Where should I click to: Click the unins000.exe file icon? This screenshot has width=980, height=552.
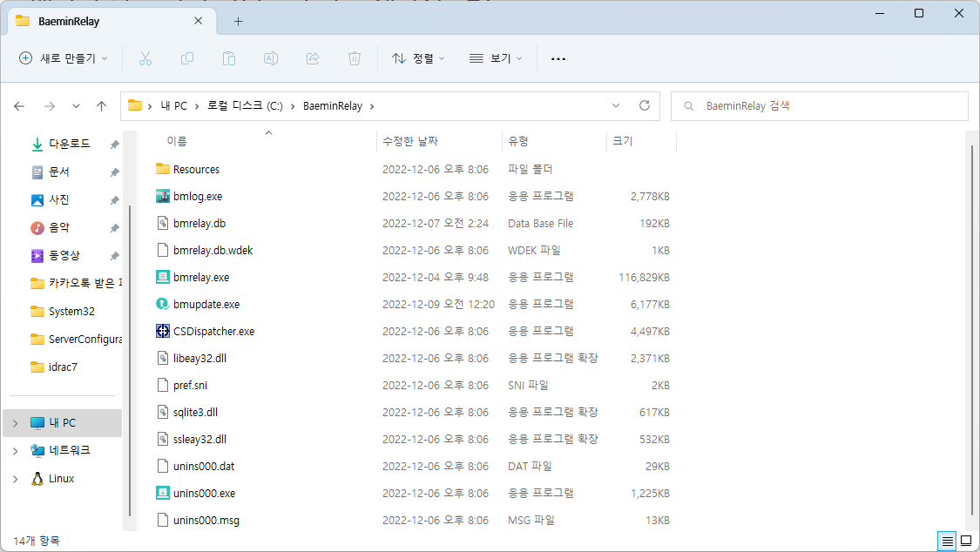click(163, 494)
